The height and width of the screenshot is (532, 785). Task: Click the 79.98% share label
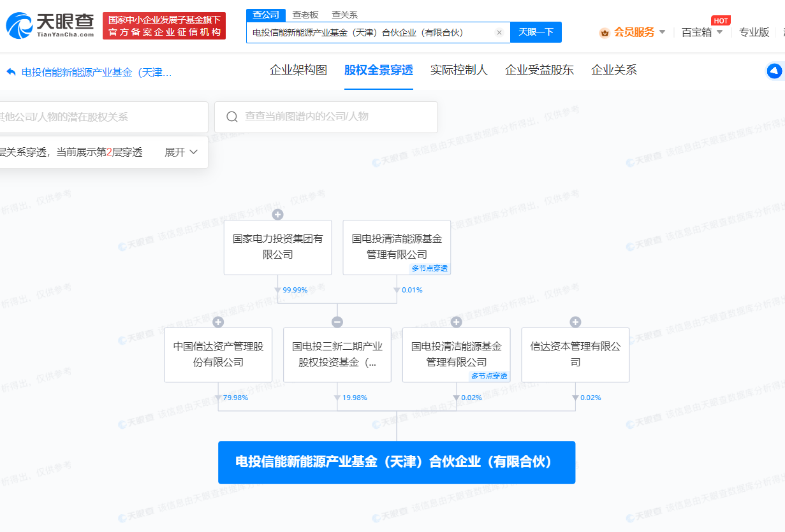(x=235, y=398)
